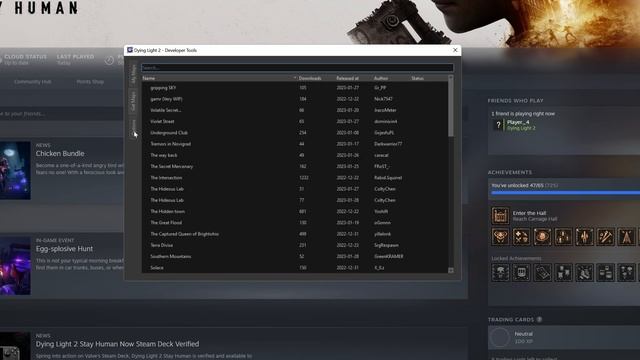This screenshot has width=640, height=360.
Task: Open the Options side tab
Action: [133, 128]
